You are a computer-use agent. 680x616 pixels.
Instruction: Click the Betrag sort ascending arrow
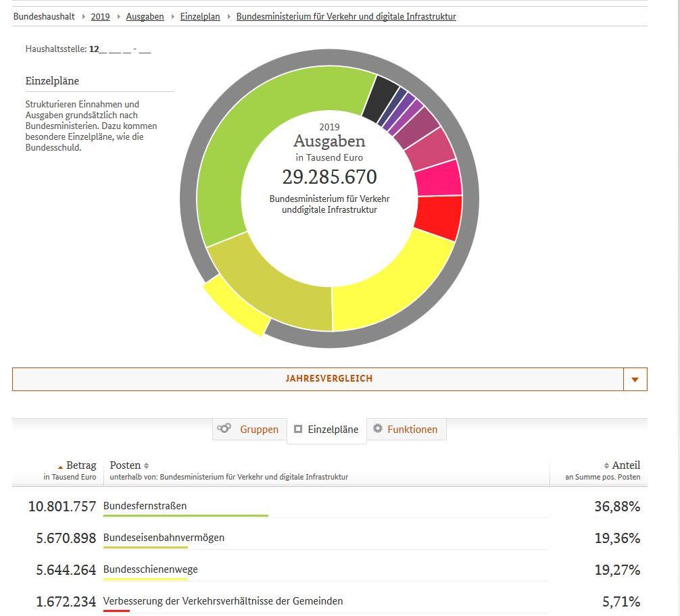pos(60,467)
